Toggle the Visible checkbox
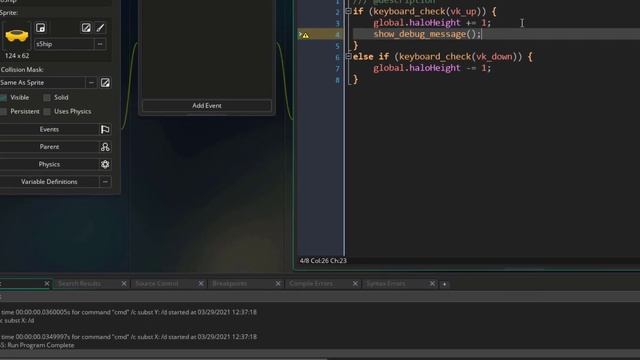The height and width of the screenshot is (360, 640). pyautogui.click(x=4, y=98)
